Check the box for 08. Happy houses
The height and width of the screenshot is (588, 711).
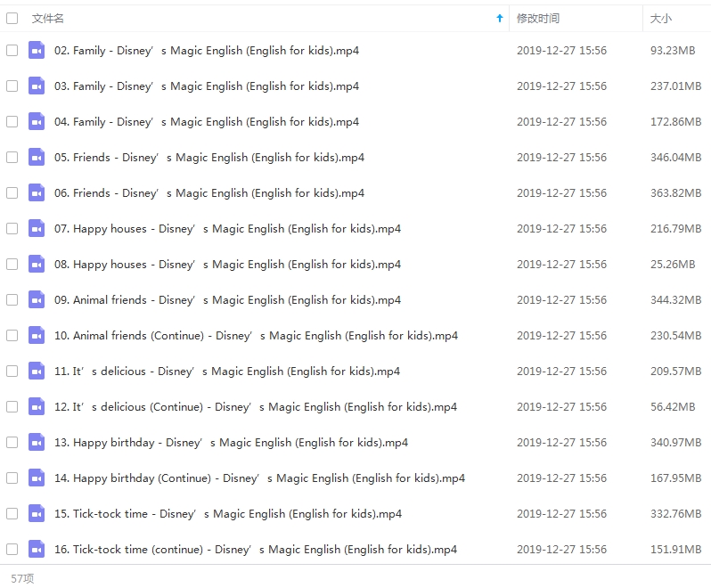[x=12, y=265]
